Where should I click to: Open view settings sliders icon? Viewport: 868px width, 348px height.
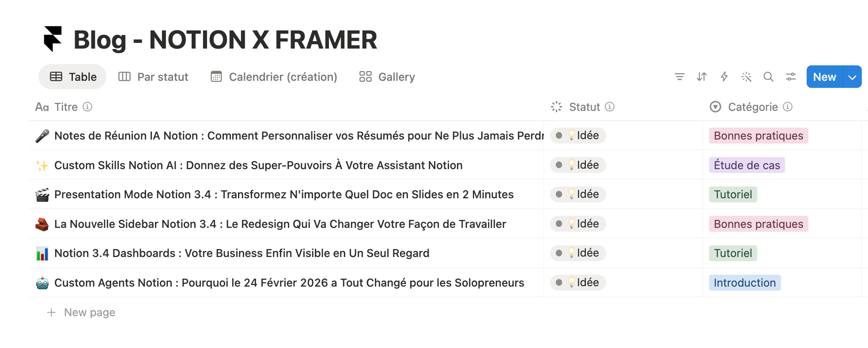(791, 77)
